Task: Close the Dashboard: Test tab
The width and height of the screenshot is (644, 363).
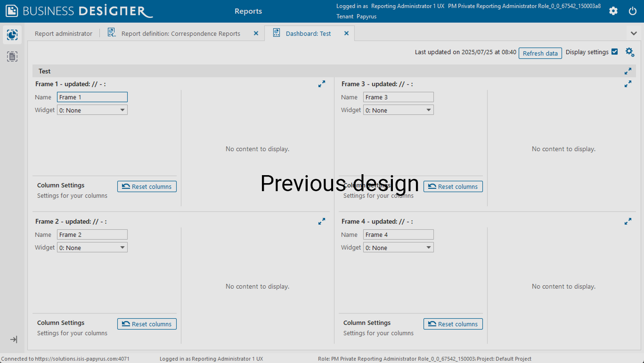Action: 346,33
